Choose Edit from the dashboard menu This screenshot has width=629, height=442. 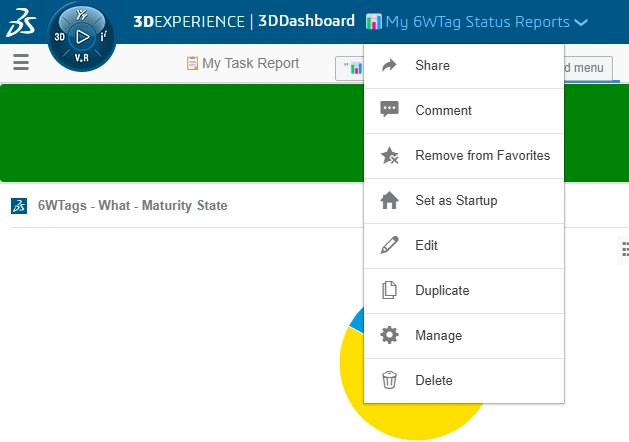point(464,245)
